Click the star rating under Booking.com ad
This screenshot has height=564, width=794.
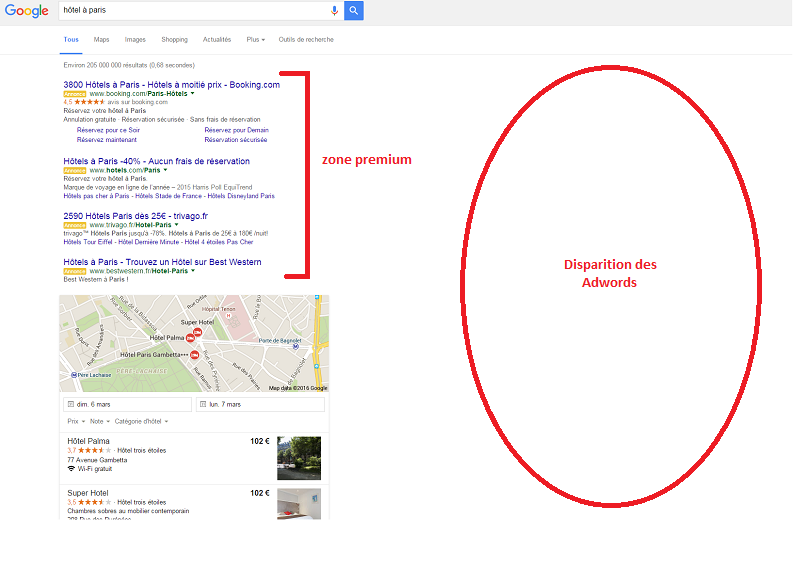pyautogui.click(x=90, y=102)
